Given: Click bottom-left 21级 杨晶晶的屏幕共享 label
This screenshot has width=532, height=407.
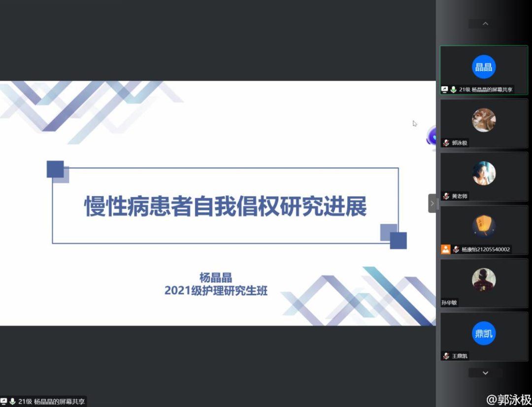Looking at the screenshot, I should (52, 402).
